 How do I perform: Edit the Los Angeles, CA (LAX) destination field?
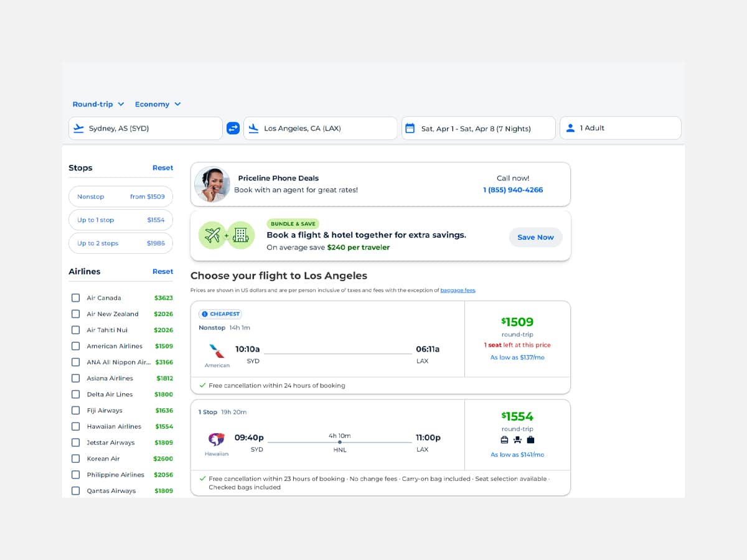(321, 128)
